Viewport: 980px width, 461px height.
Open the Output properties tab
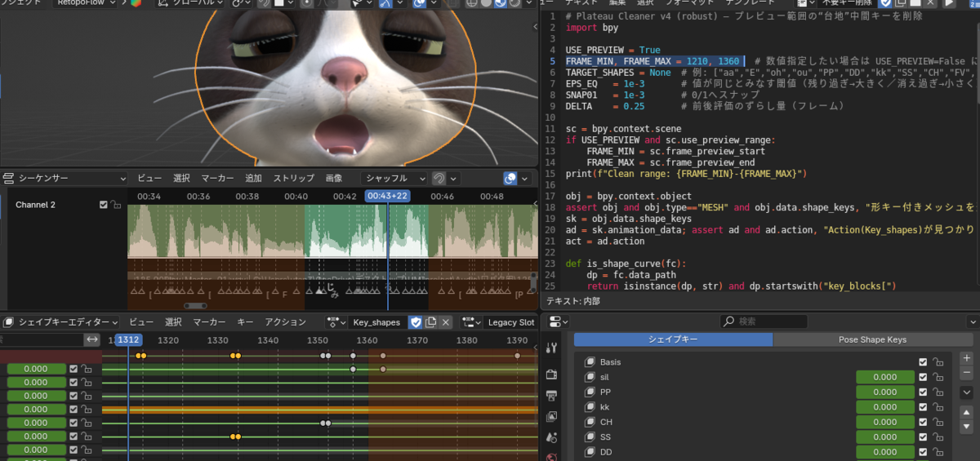(551, 395)
